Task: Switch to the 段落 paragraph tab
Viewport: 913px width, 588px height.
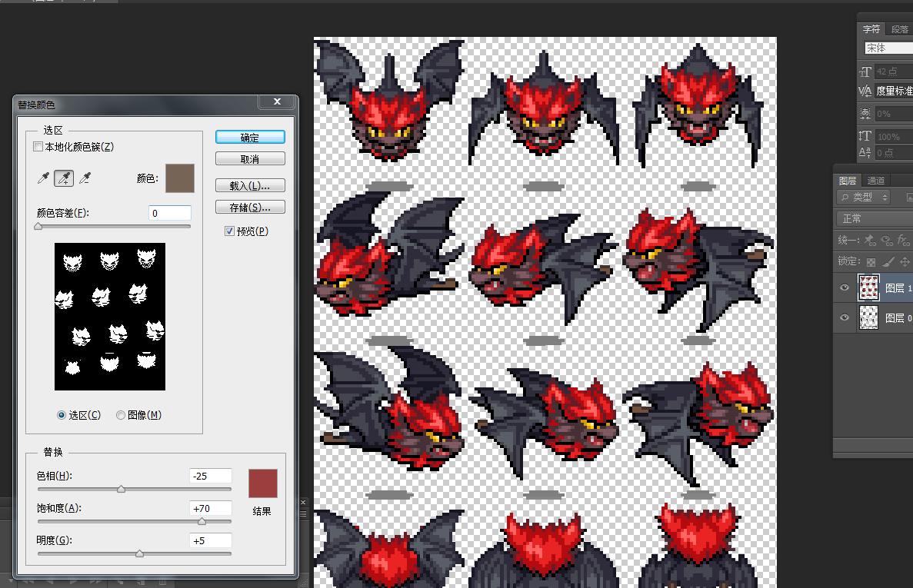Action: tap(900, 29)
